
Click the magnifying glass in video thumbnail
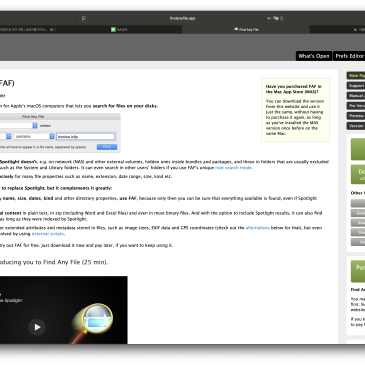[x=92, y=323]
